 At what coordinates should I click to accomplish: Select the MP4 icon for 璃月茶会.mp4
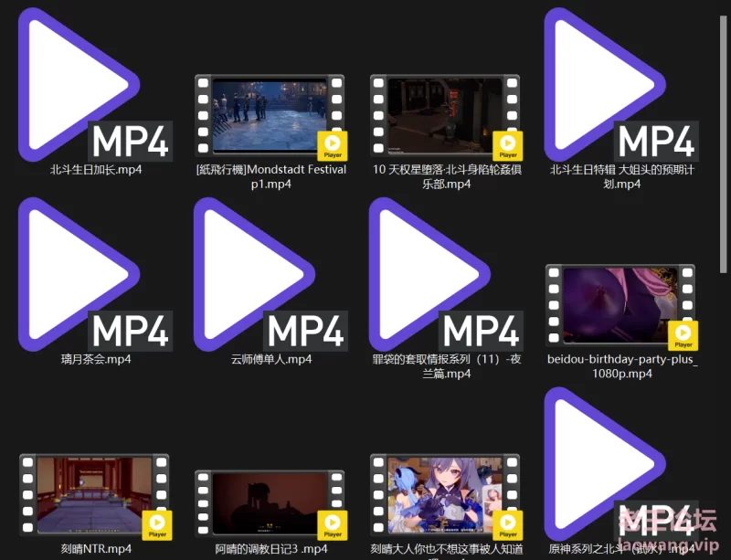[96, 274]
